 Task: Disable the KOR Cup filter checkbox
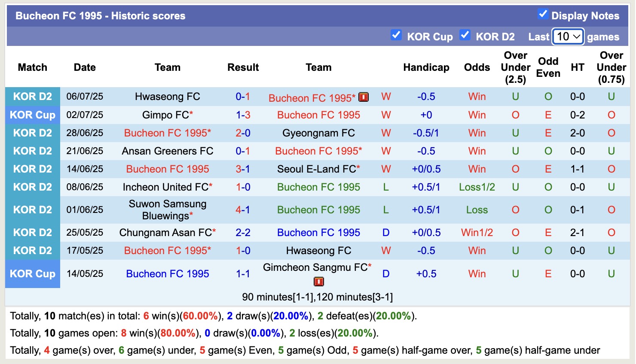(x=396, y=34)
